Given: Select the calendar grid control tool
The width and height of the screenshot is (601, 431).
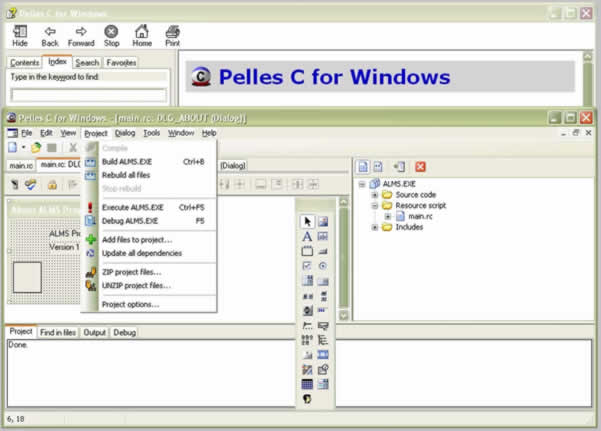Looking at the screenshot, I should click(x=307, y=384).
